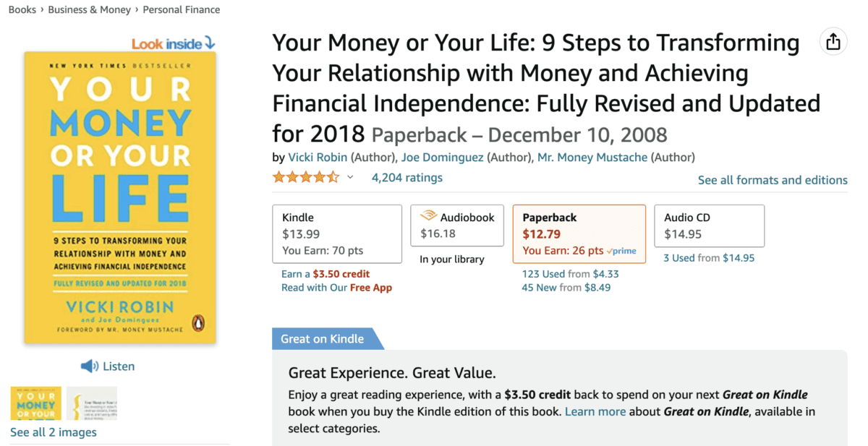The image size is (868, 446).
Task: Click the yellow book cover thumbnail
Action: click(x=35, y=403)
